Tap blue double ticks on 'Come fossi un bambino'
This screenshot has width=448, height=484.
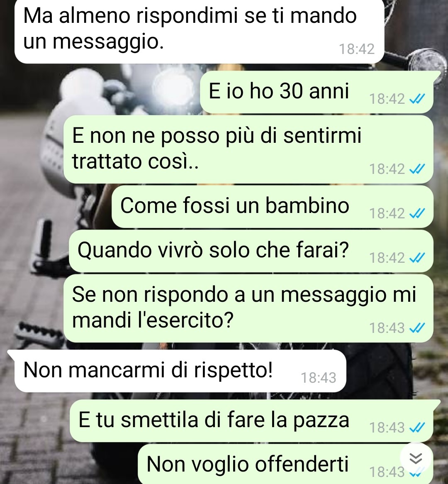coord(417,213)
